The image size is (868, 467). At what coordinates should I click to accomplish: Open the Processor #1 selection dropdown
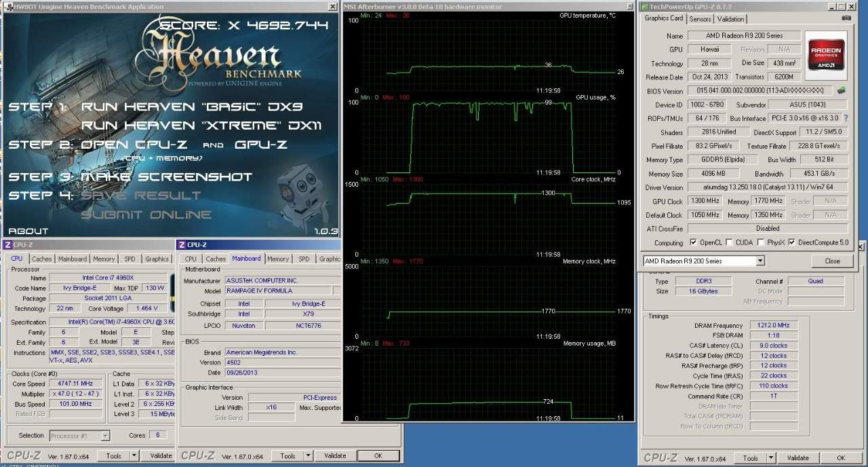(79, 436)
